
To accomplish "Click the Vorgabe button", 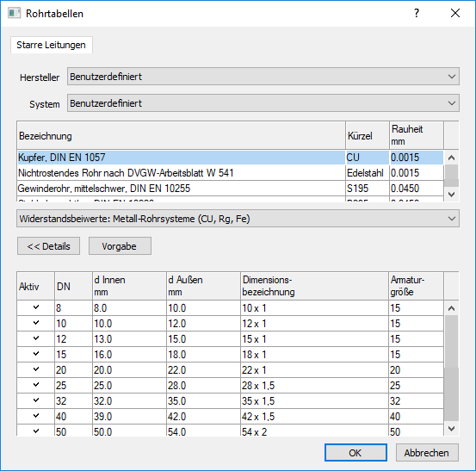I will click(x=120, y=246).
